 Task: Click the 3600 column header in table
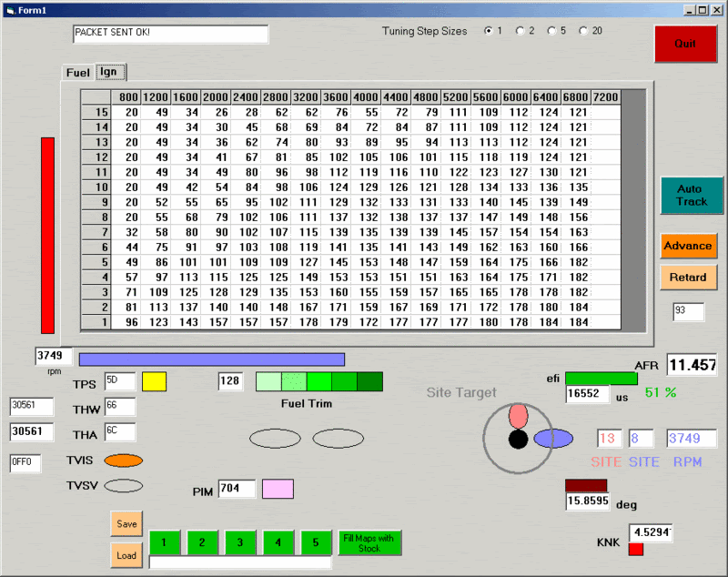point(336,97)
